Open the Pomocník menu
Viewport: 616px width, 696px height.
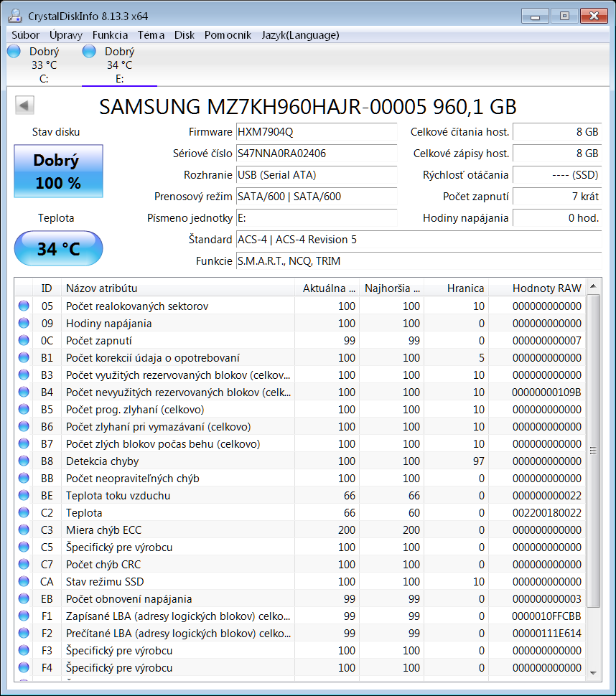(x=228, y=35)
